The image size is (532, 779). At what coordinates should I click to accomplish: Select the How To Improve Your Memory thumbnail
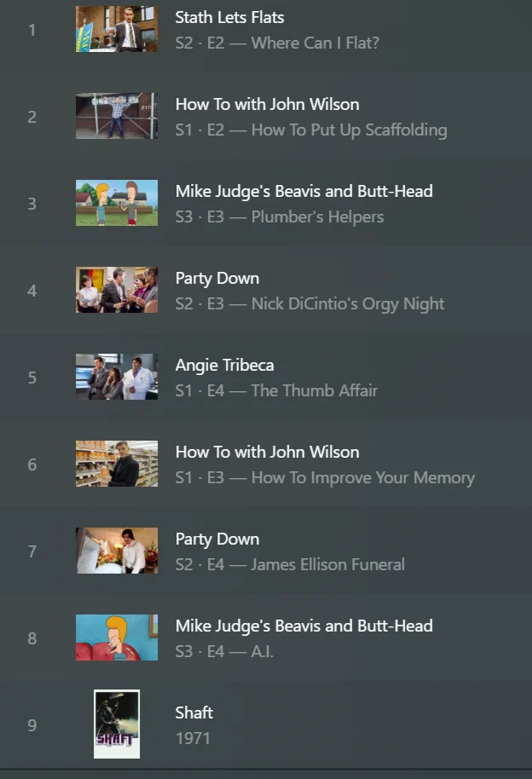click(117, 465)
